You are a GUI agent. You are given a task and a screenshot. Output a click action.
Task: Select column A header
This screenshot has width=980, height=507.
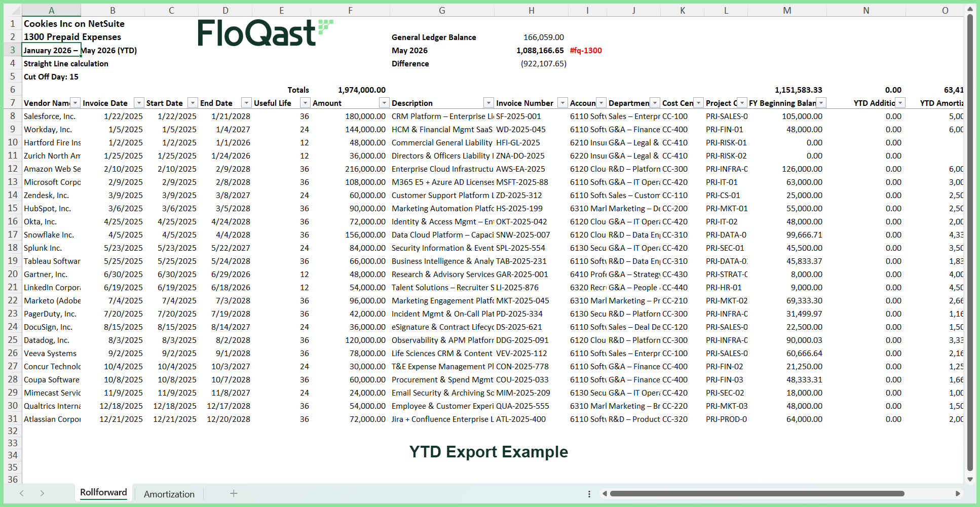(x=51, y=10)
